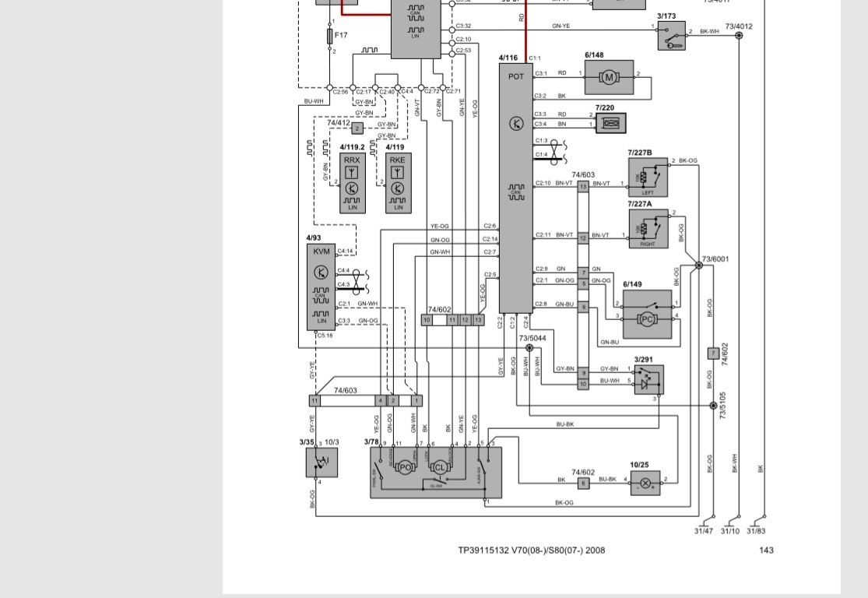
Task: Click the 3/35 switch component
Action: 321,462
